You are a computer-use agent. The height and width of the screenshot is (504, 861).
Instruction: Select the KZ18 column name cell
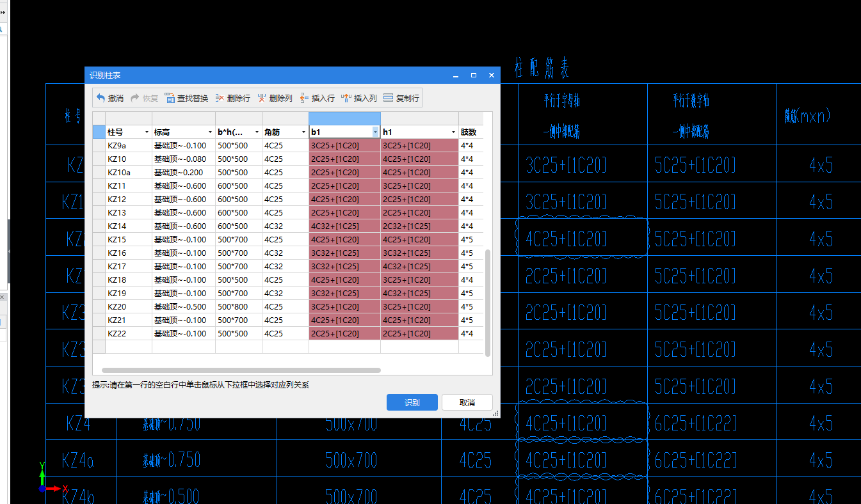tap(129, 280)
